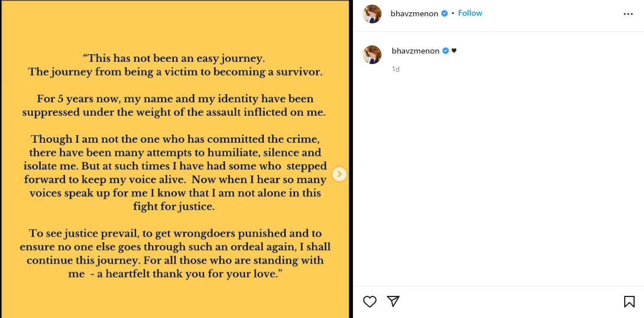
Task: Click the black heart emoji in the caption
Action: [x=454, y=51]
